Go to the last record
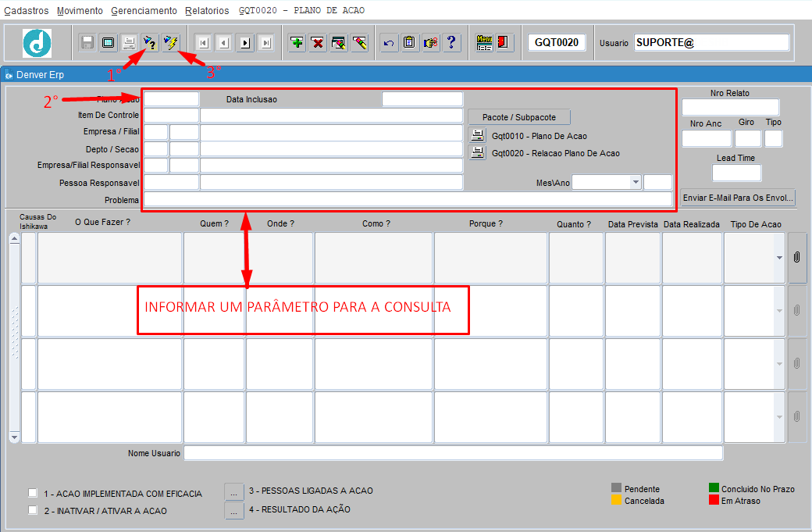 (265, 42)
